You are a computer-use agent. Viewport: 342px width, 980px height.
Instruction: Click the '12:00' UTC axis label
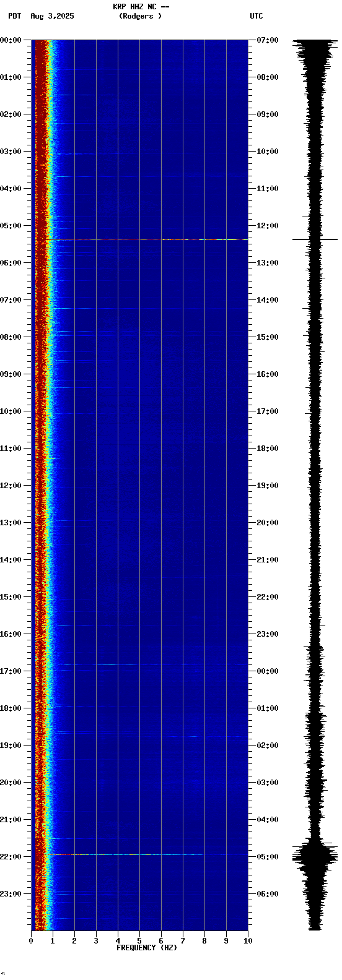point(268,226)
